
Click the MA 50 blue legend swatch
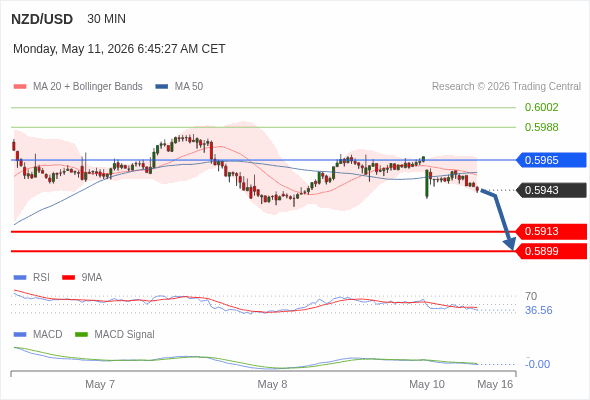[161, 87]
